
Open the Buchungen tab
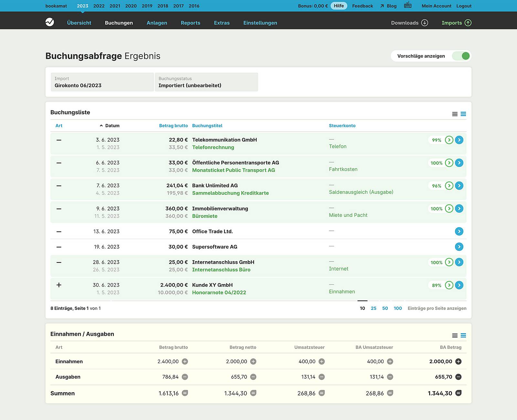[x=119, y=23]
